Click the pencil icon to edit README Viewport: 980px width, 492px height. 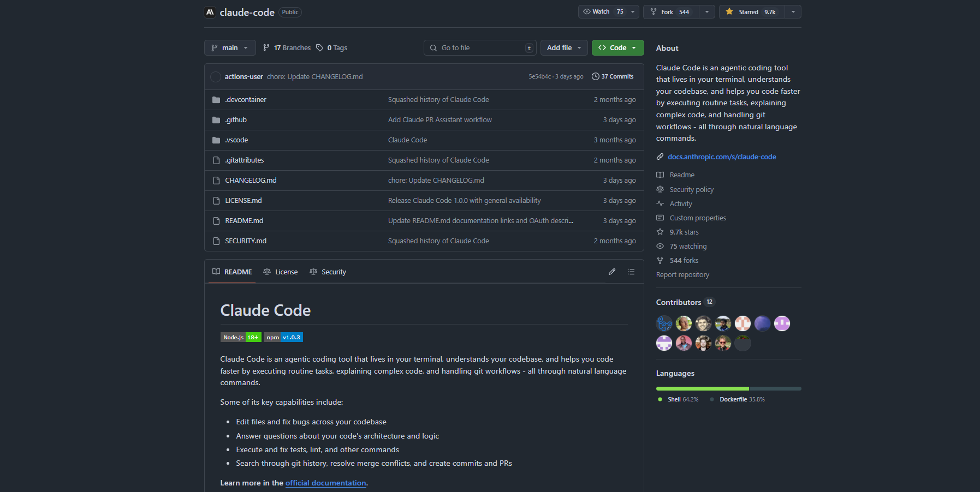click(612, 272)
